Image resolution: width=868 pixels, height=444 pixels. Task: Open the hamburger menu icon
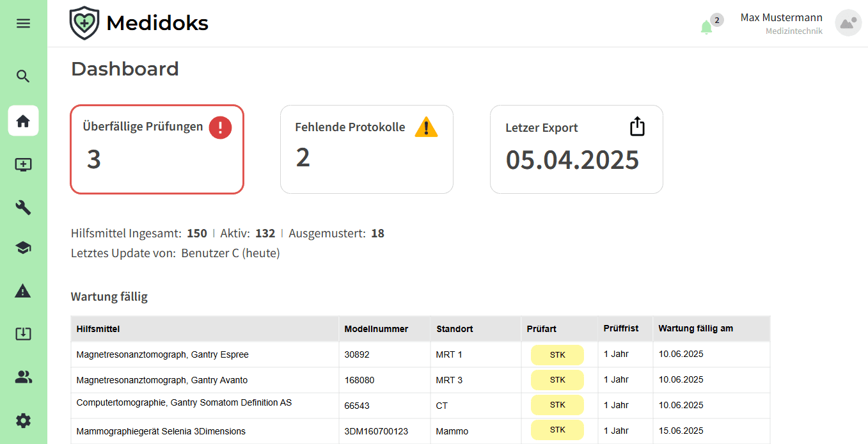click(x=23, y=24)
